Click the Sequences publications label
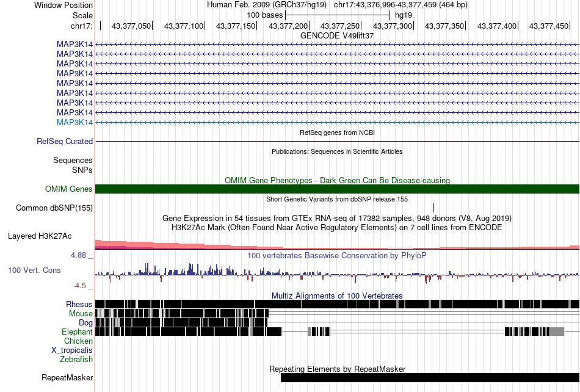 73,160
